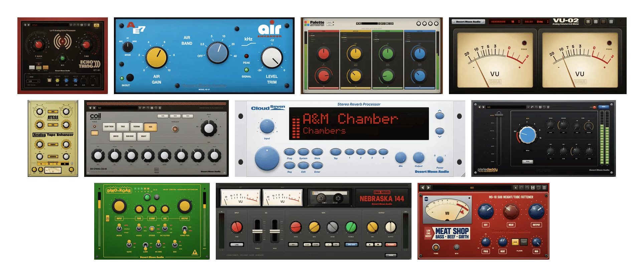Click the cassette tape in Nebraska 144
Viewport: 644px width, 277px height.
click(329, 198)
